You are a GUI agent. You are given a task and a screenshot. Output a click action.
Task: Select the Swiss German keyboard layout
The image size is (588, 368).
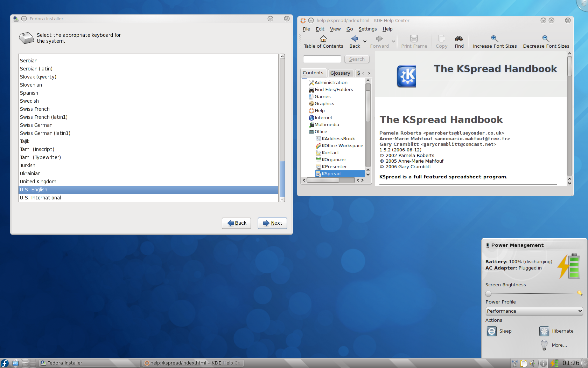[x=148, y=125]
